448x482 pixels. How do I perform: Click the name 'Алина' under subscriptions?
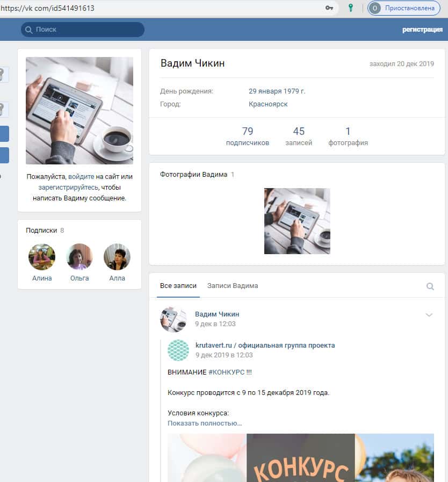[42, 278]
